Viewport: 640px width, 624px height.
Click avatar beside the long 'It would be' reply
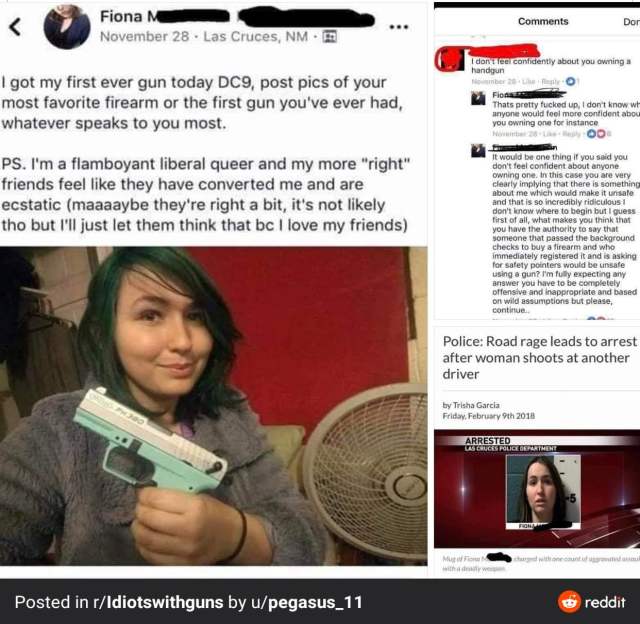click(478, 151)
